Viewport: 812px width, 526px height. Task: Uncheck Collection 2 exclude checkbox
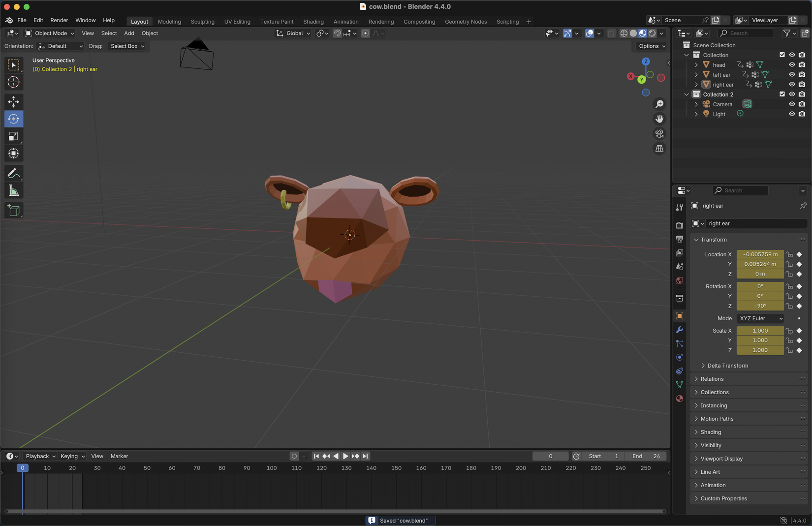pos(782,94)
